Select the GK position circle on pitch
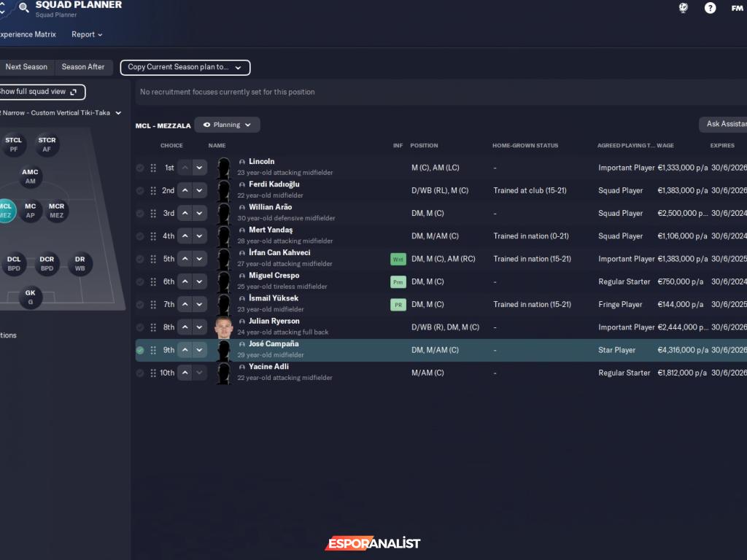Viewport: 747px width, 560px height. [30, 297]
